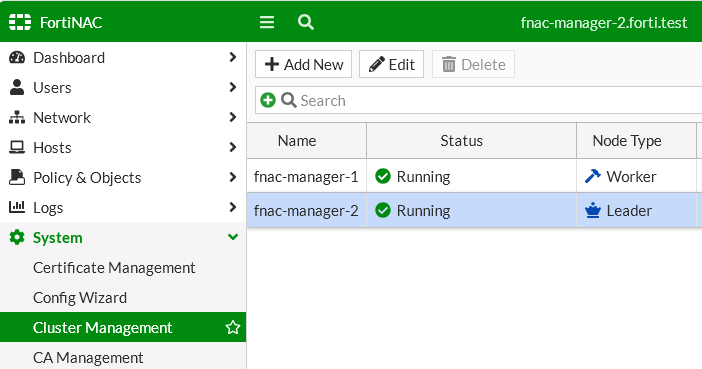The width and height of the screenshot is (702, 369).
Task: Click the FortiNAC logo icon
Action: click(x=20, y=22)
